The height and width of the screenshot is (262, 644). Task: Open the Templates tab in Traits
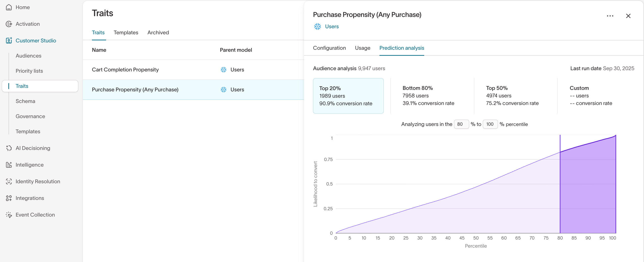point(126,33)
